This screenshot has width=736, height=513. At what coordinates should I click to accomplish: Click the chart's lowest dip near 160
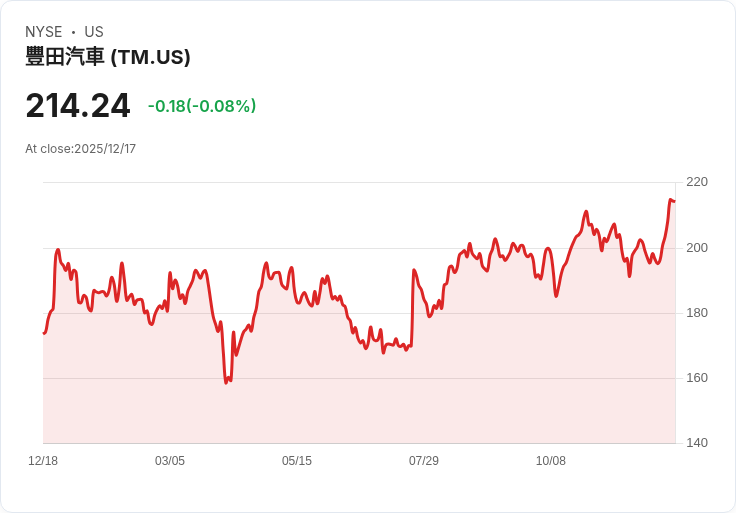(226, 382)
